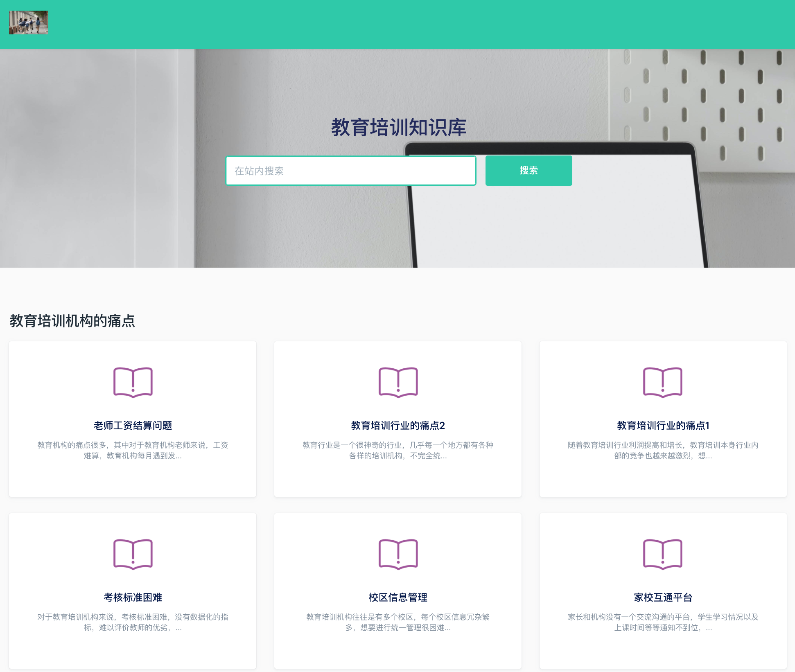Click the school photo logo thumbnail
The width and height of the screenshot is (795, 672).
(29, 23)
